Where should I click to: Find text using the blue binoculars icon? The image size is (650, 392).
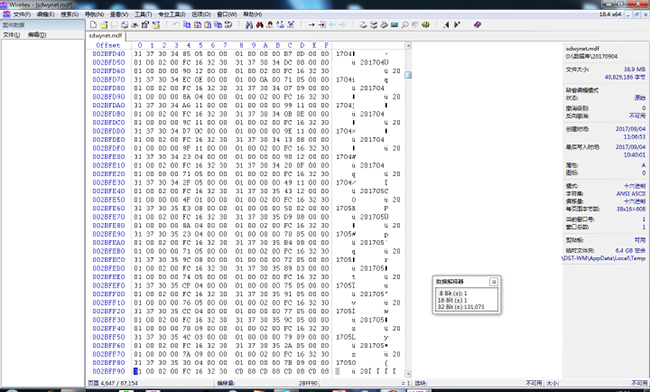(249, 25)
